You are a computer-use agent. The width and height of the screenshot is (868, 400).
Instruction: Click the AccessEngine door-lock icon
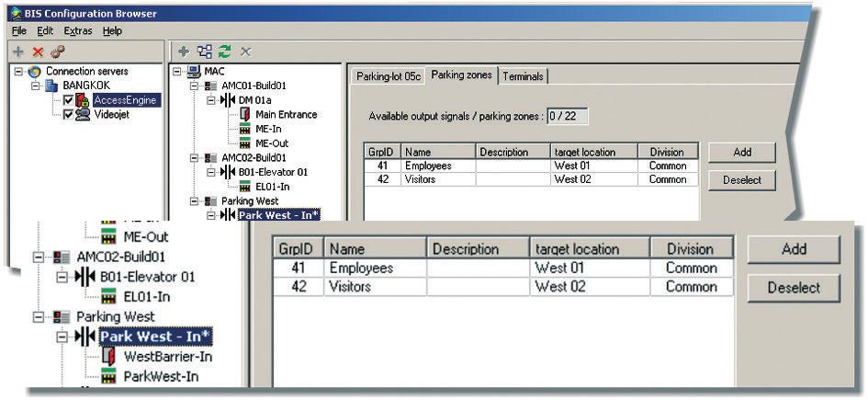[83, 100]
